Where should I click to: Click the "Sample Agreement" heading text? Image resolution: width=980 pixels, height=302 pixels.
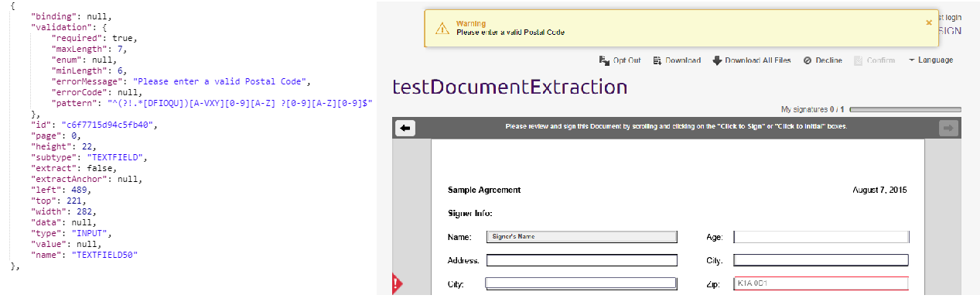[x=484, y=190]
